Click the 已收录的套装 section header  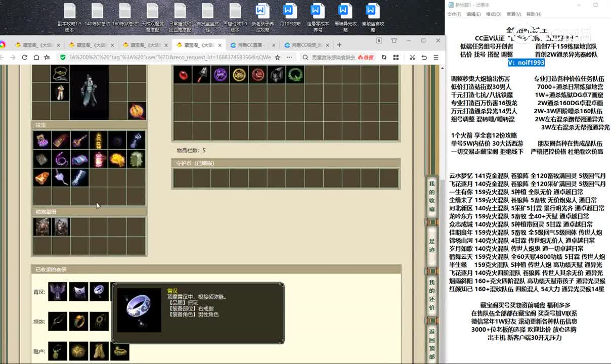216,269
